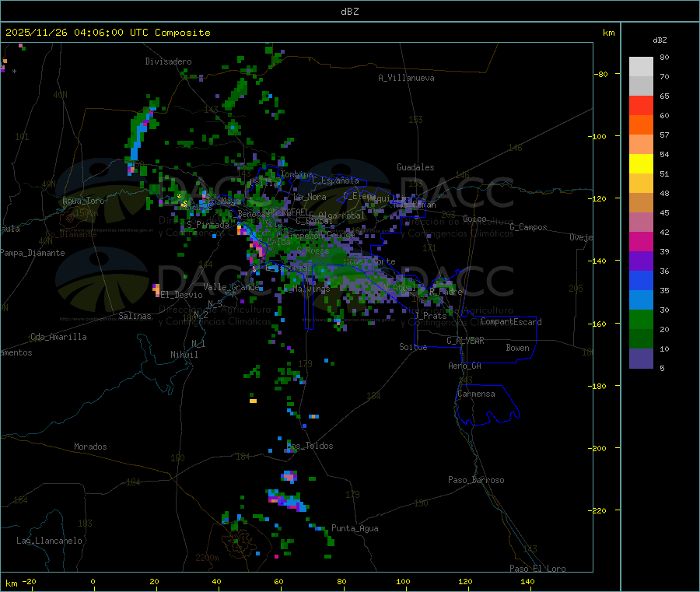
Task: Click the red 65 dBZ legend swatch
Action: coord(641,105)
